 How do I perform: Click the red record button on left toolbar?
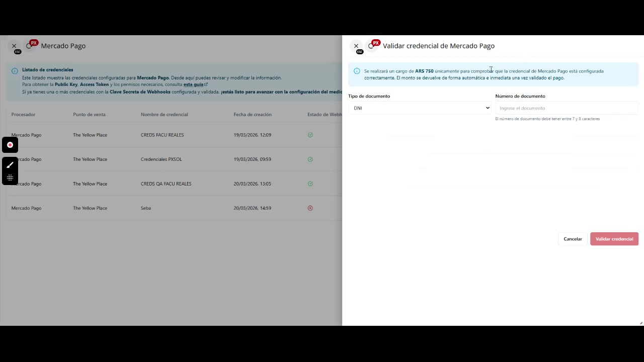[x=10, y=145]
